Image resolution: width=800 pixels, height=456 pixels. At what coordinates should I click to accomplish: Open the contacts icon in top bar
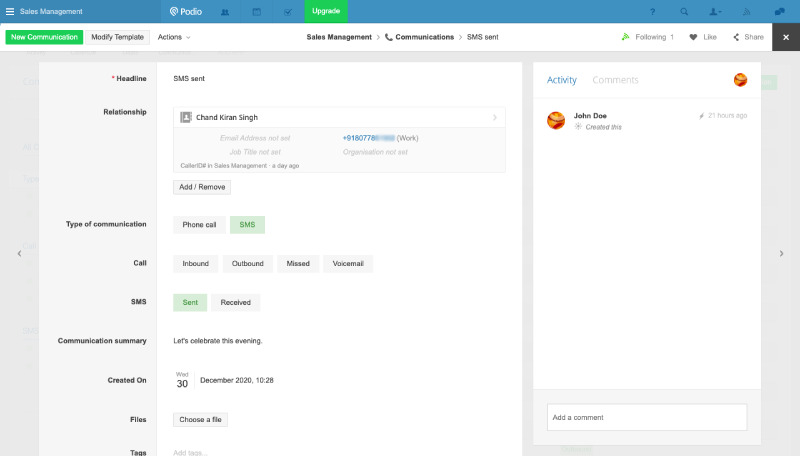tap(224, 11)
